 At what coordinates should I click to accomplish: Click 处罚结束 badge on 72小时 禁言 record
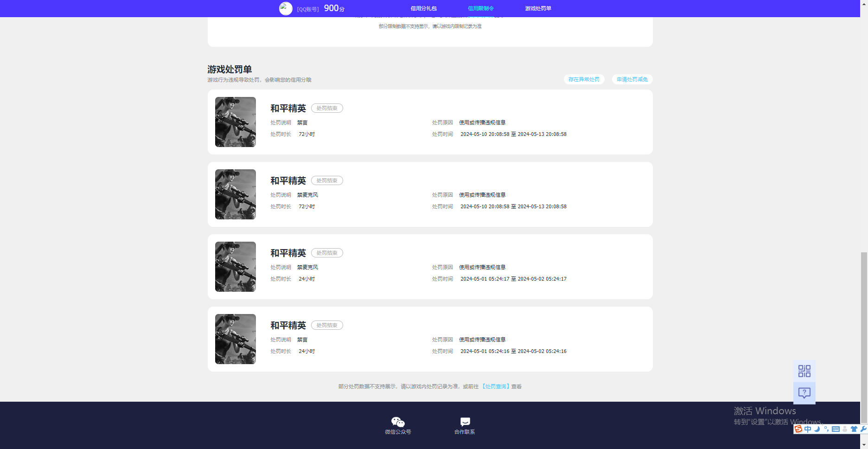click(x=327, y=108)
